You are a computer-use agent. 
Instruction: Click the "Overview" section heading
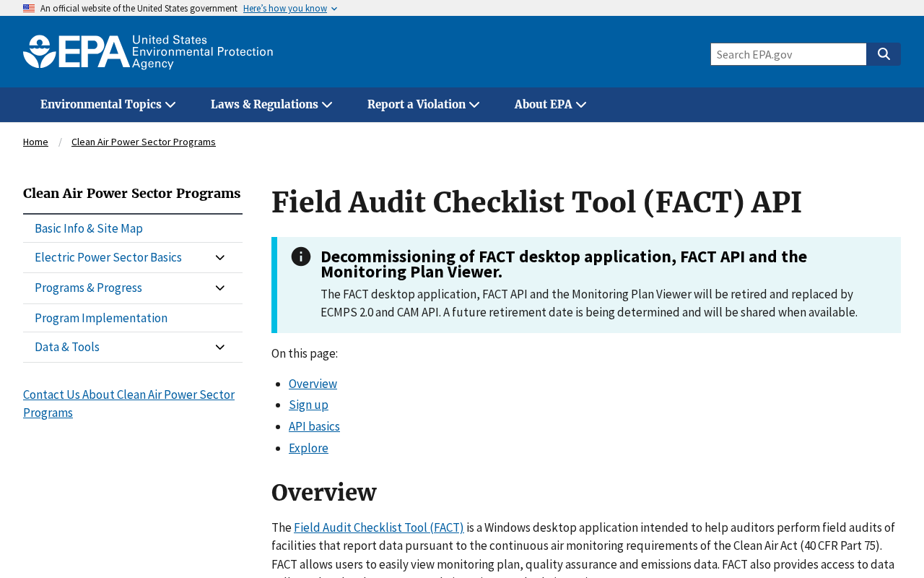click(324, 493)
